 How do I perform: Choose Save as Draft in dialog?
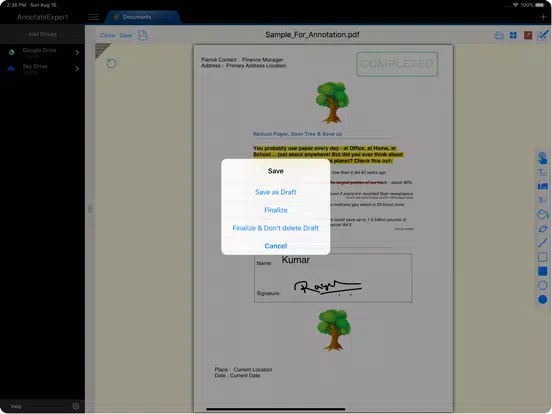pyautogui.click(x=276, y=192)
